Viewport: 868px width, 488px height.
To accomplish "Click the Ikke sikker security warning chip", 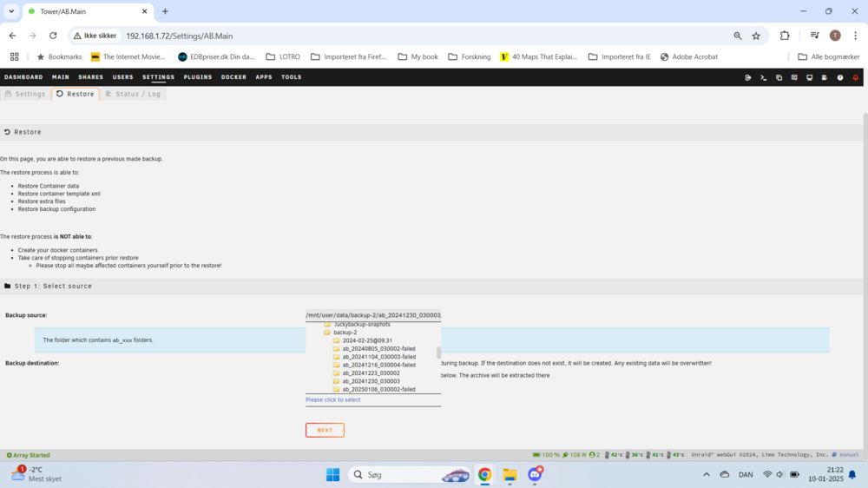I will tap(95, 36).
